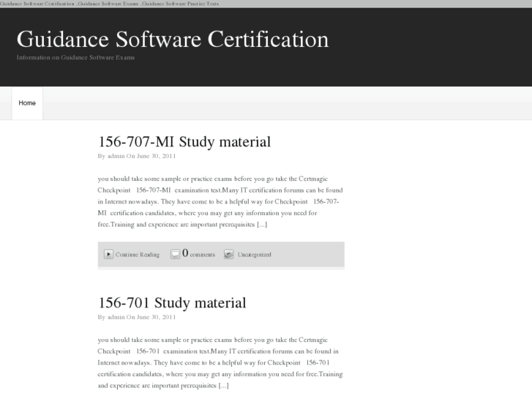Open the 156-701 Study material post title
This screenshot has height=399, width=532.
click(x=172, y=303)
